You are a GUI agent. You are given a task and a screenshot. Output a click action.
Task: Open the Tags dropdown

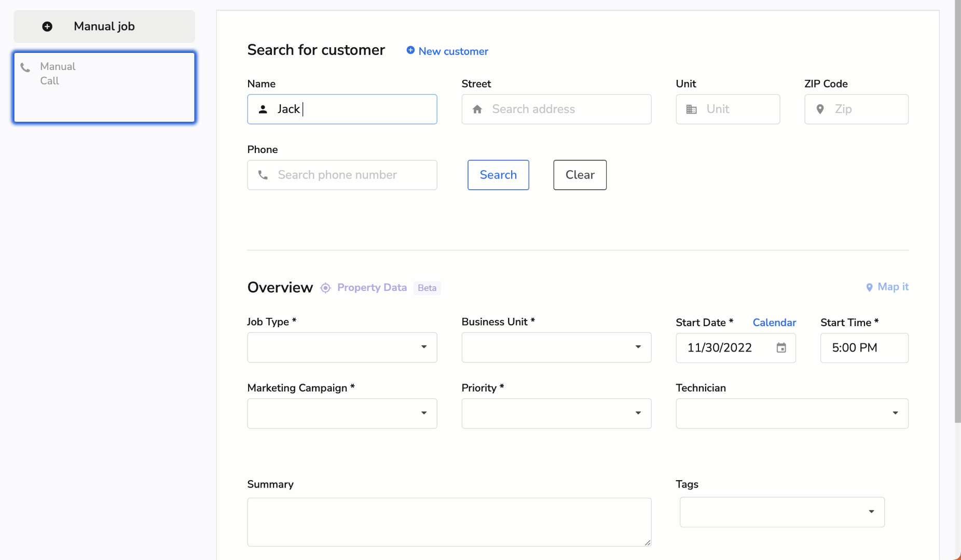point(782,512)
